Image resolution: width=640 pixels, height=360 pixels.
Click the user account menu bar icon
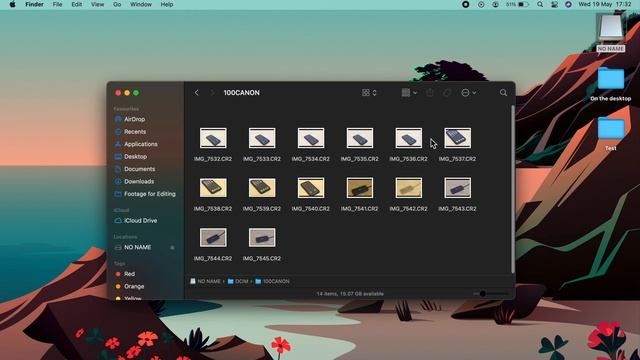[496, 4]
